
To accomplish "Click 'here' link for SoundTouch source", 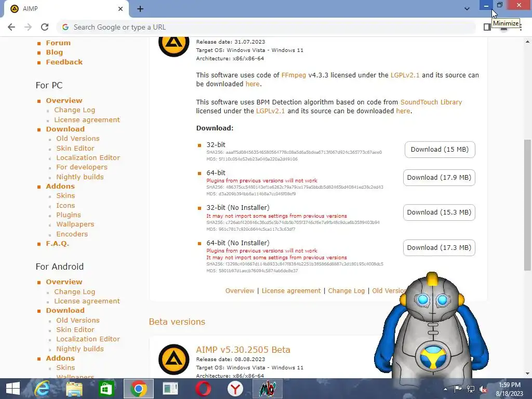I will pos(403,111).
